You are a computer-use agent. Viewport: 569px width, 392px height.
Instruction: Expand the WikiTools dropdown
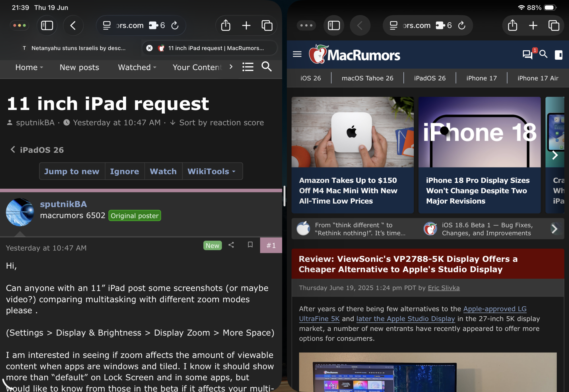[212, 171]
